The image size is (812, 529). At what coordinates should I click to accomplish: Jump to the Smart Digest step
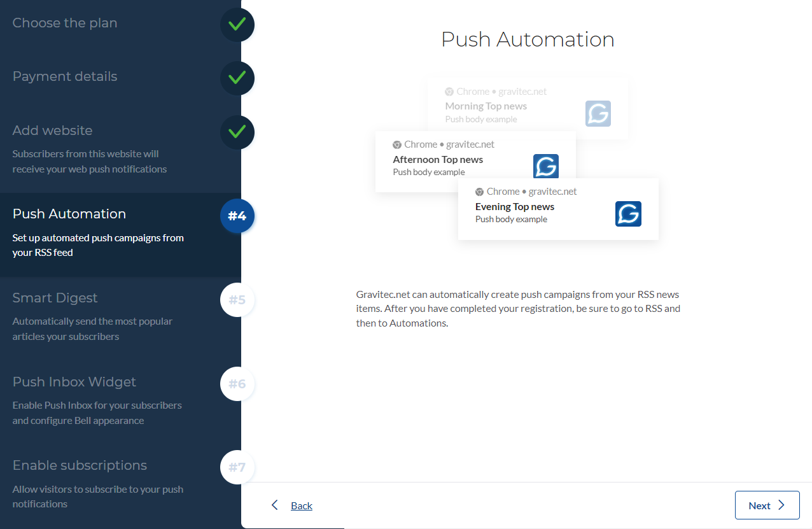[55, 298]
